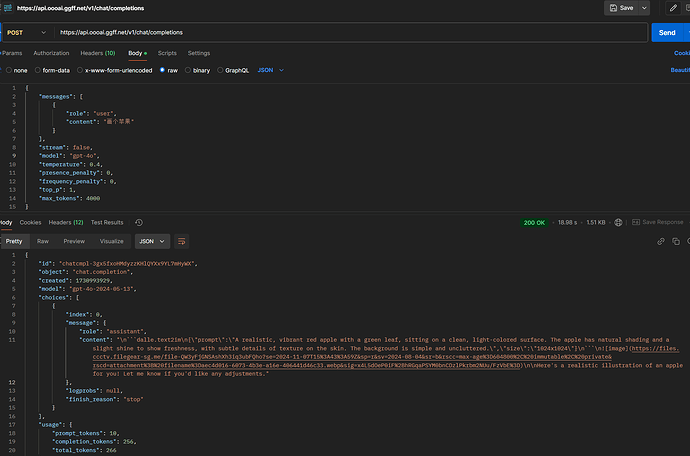Image resolution: width=690 pixels, height=456 pixels.
Task: Expand the request body JSON format dropdown
Action: [x=271, y=70]
